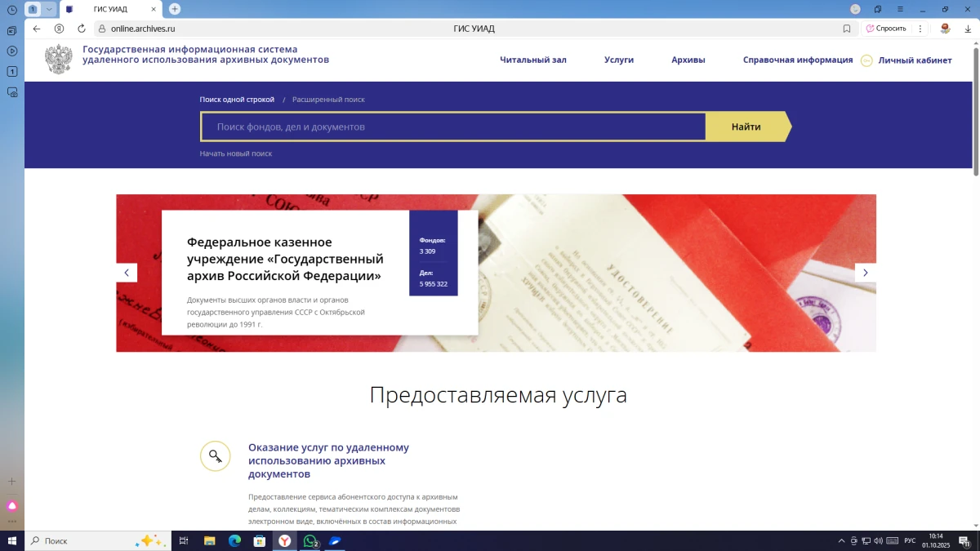
Task: Expand tab group dropdown arrow
Action: tap(49, 9)
